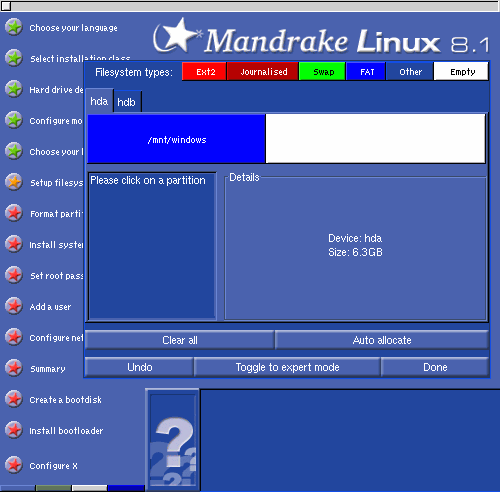Select the white empty partition space
The height and width of the screenshot is (492, 500).
375,139
